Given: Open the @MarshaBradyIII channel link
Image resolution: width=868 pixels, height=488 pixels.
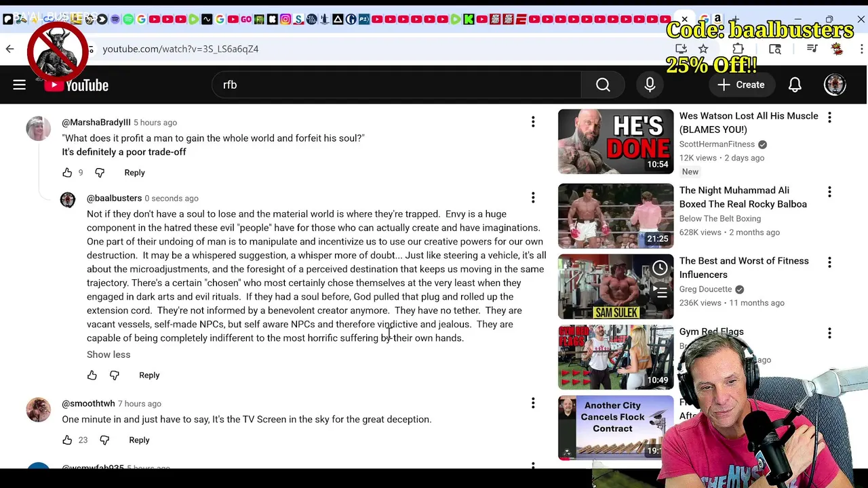Looking at the screenshot, I should [x=96, y=122].
